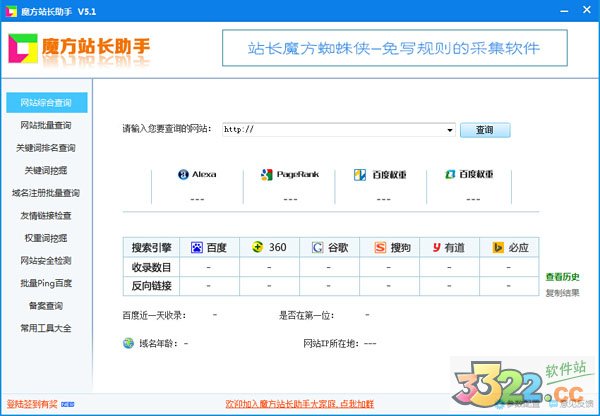Select 权重词挖掘 in the sidebar
The height and width of the screenshot is (416, 600).
coord(46,238)
